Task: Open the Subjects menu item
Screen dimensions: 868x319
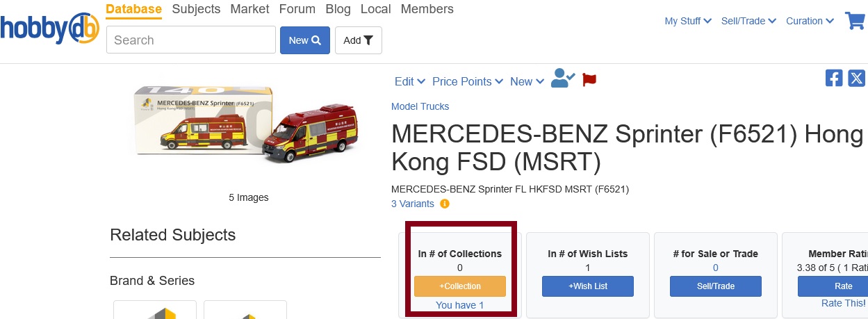Action: 196,9
